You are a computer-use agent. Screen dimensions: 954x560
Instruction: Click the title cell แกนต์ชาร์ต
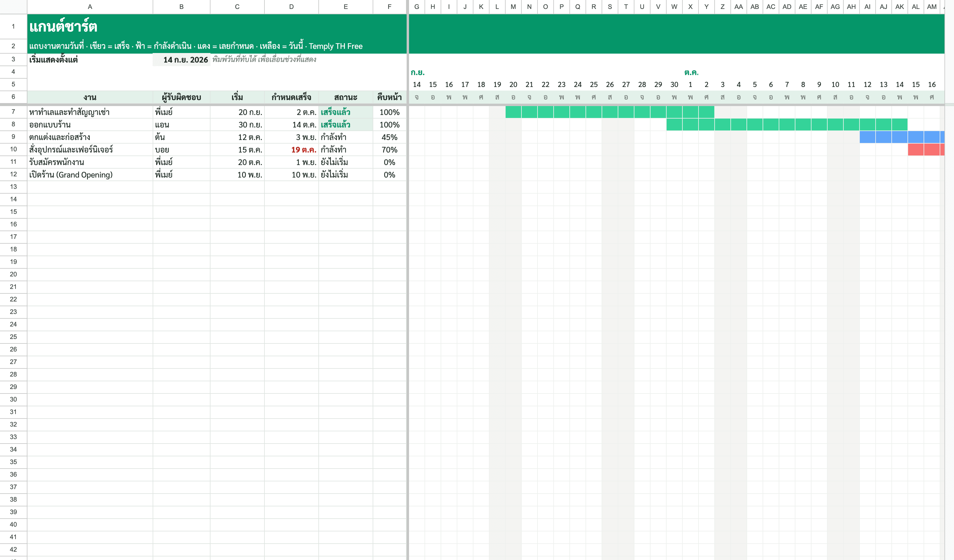pos(63,27)
